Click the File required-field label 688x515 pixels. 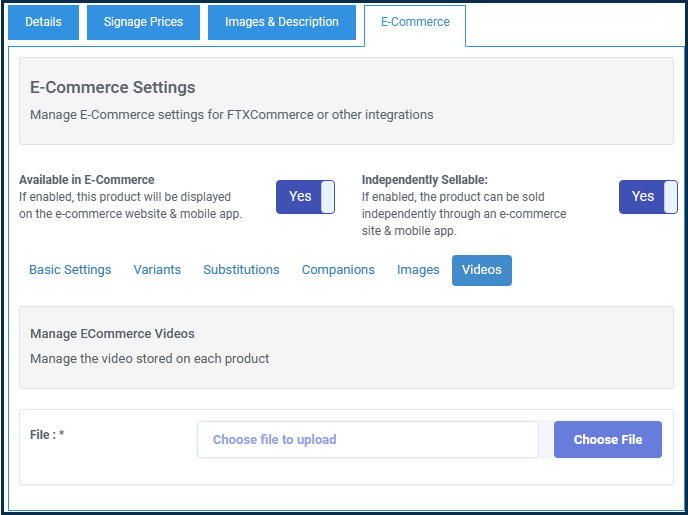point(47,435)
